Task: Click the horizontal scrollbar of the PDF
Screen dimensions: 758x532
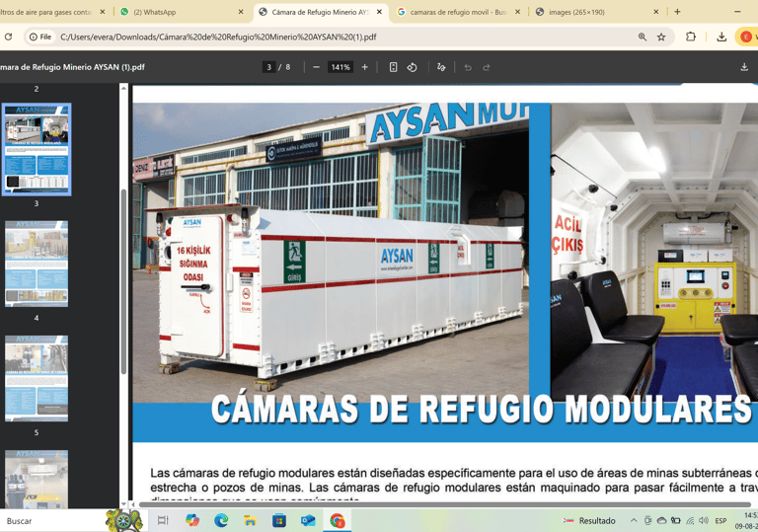Action: [445, 504]
